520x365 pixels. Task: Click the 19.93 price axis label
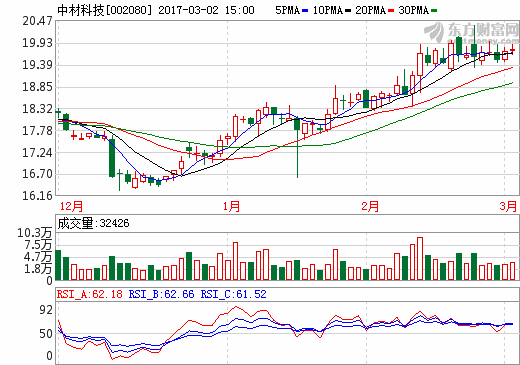(x=37, y=43)
